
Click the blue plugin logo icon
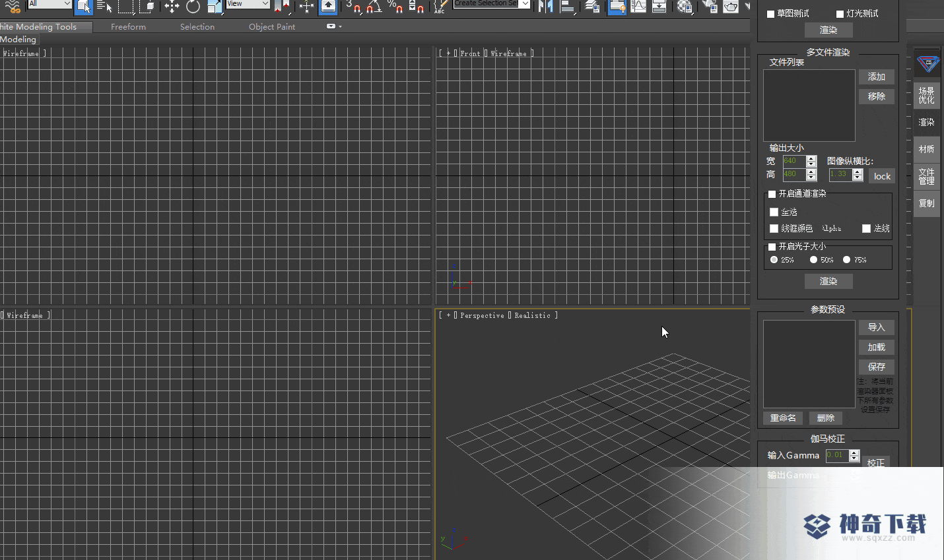927,63
